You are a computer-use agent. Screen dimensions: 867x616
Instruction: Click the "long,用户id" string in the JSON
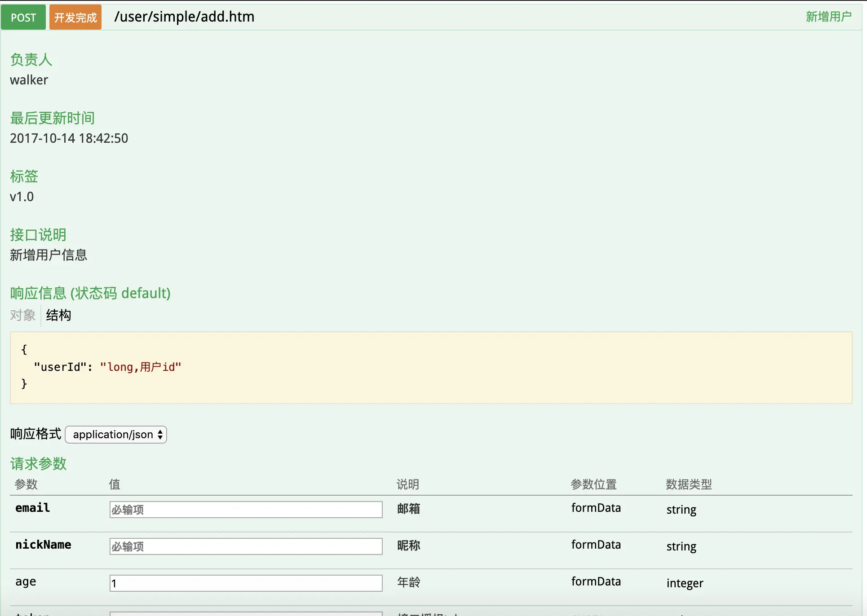coord(141,367)
